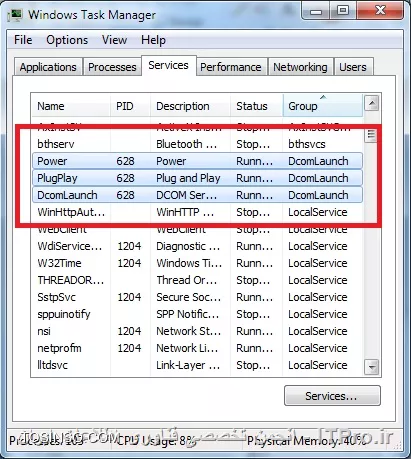Viewport: 411px width, 459px height.
Task: Sort by the Description column header
Action: pos(190,106)
